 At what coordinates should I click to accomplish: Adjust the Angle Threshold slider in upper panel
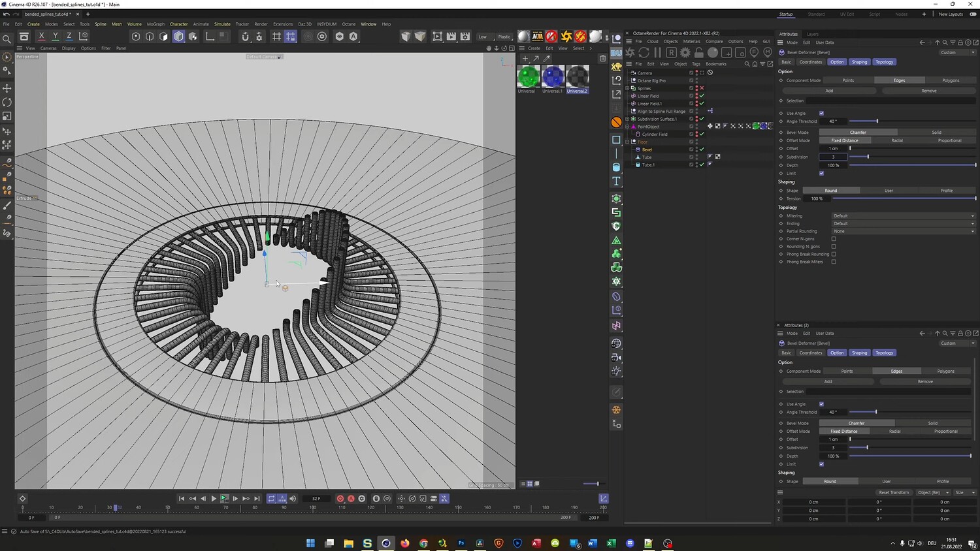pos(912,121)
